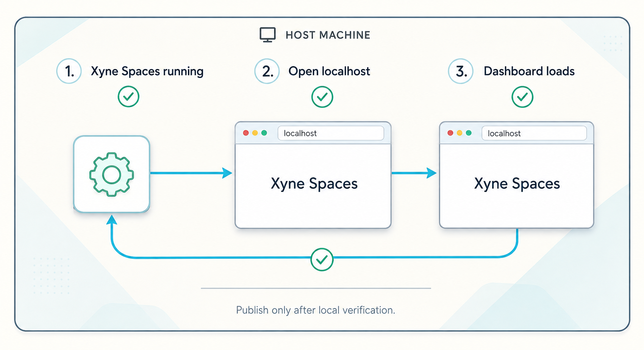The image size is (644, 350).
Task: Click the checkmark under Open localhost
Action: [x=322, y=97]
